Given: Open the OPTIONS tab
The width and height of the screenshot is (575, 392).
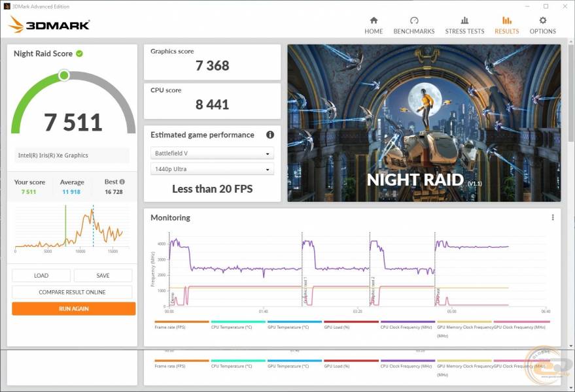Looking at the screenshot, I should tap(542, 25).
